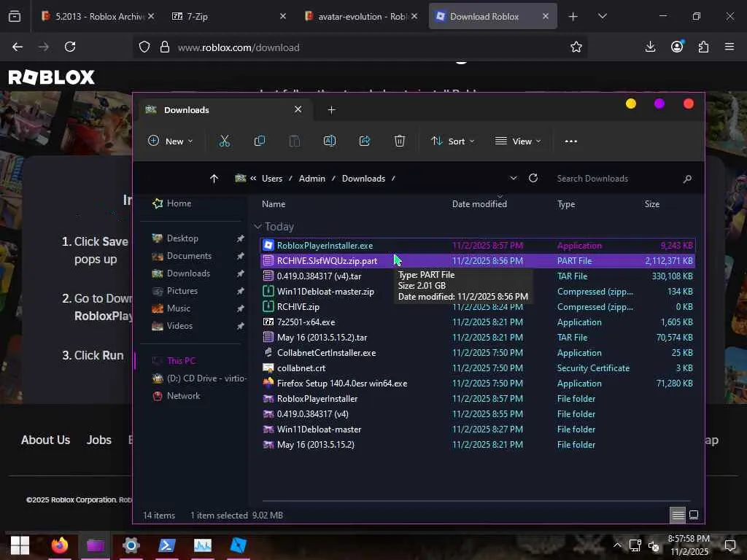
Task: Open Firefox list all tabs chevron
Action: (x=602, y=16)
